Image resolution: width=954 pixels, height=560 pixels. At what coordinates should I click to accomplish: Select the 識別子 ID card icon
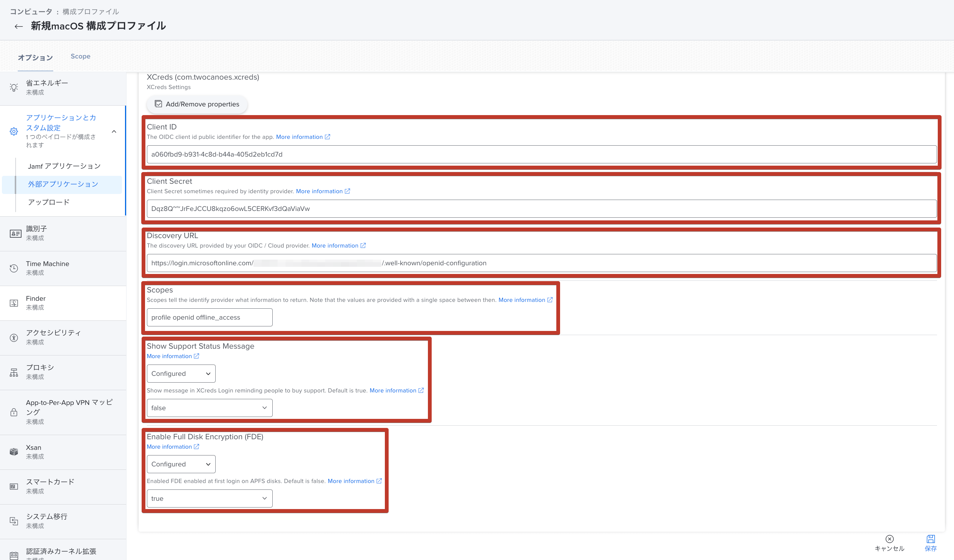point(15,234)
